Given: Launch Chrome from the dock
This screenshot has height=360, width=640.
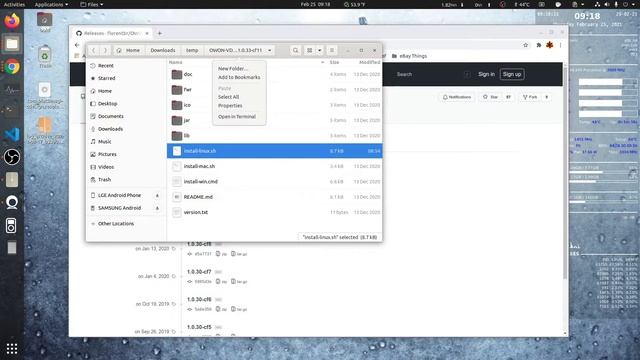Looking at the screenshot, I should click(12, 67).
